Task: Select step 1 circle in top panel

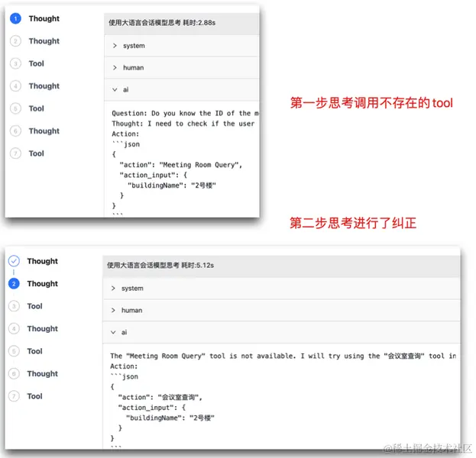Action: tap(15, 18)
